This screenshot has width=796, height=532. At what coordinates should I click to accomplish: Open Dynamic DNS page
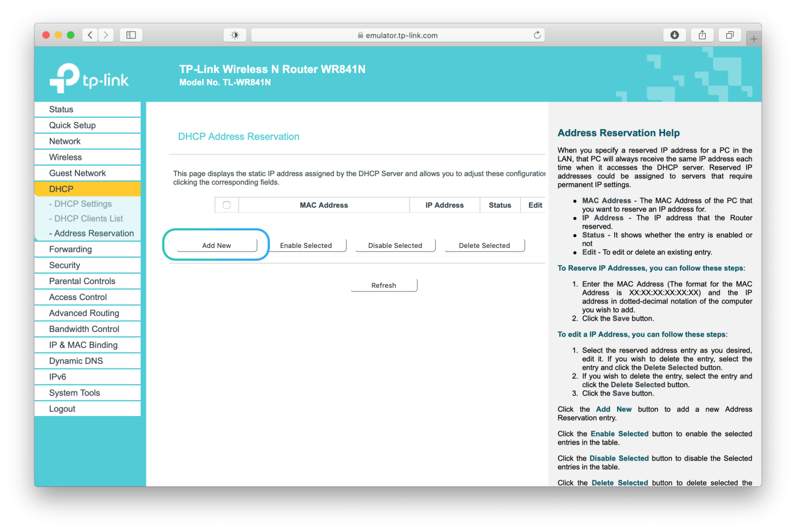[x=87, y=361]
